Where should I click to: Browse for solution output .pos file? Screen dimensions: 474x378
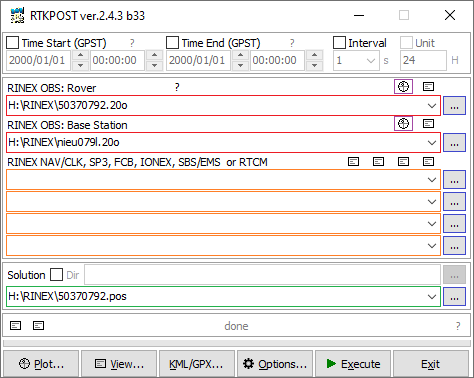[x=454, y=297]
